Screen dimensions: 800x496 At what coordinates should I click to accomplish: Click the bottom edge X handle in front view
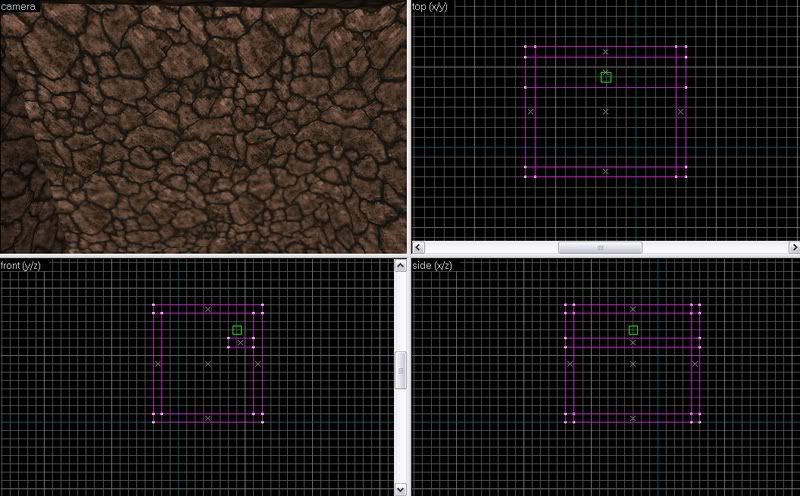[208, 418]
